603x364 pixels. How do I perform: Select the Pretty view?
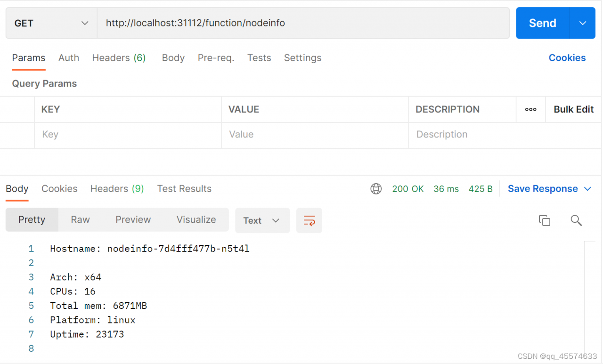point(32,220)
